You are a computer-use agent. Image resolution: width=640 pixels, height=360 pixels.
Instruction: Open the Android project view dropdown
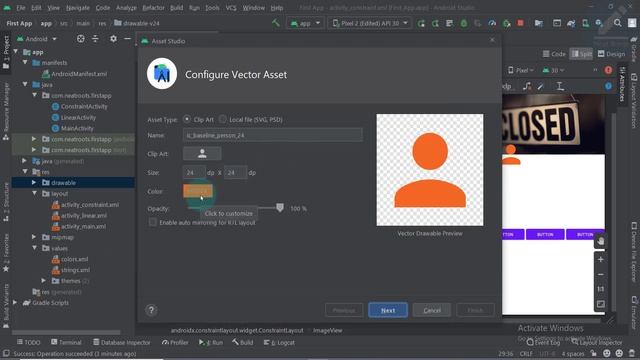click(x=37, y=39)
